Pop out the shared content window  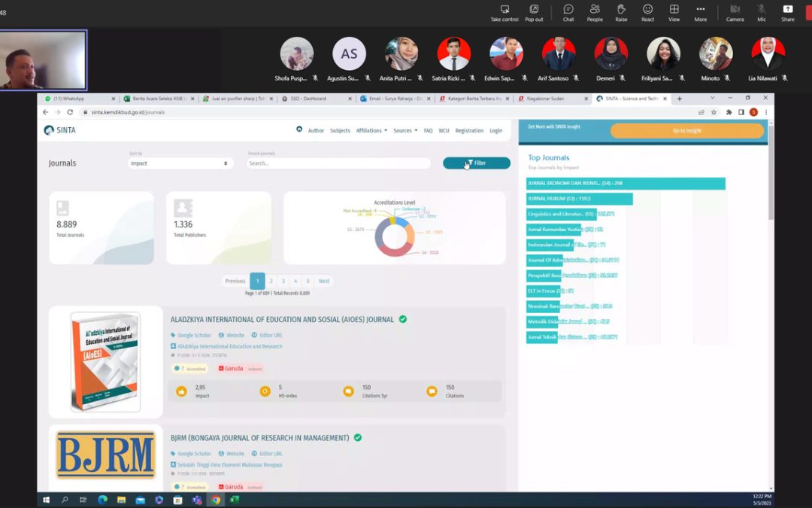pyautogui.click(x=534, y=13)
